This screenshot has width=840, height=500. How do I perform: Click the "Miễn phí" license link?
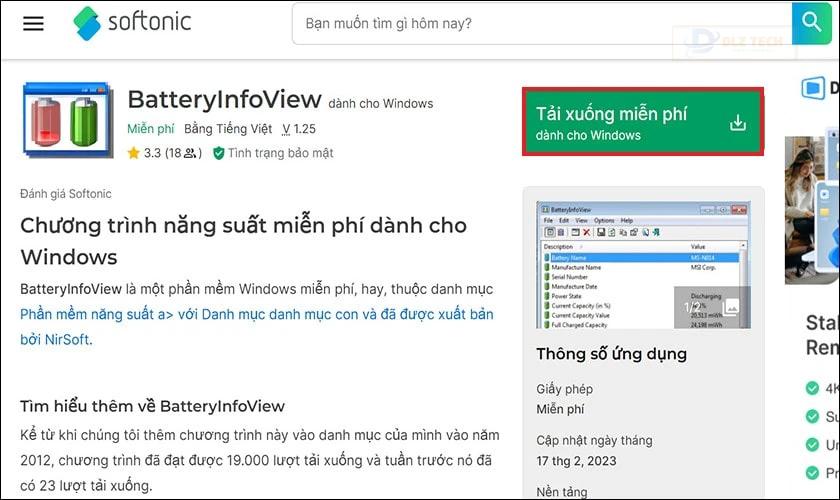tap(151, 129)
